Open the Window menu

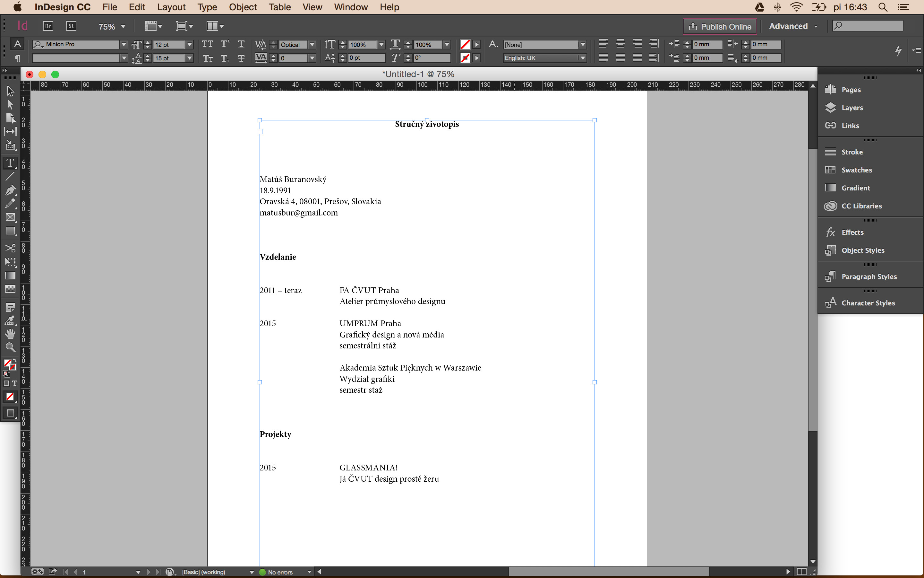[351, 7]
